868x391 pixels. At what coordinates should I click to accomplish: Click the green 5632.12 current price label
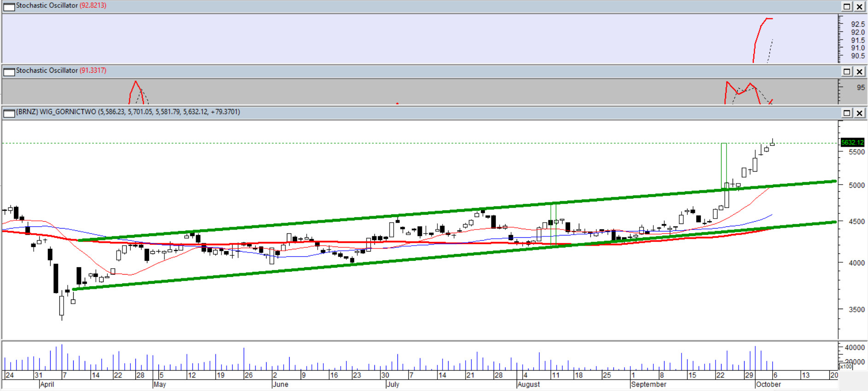[852, 143]
